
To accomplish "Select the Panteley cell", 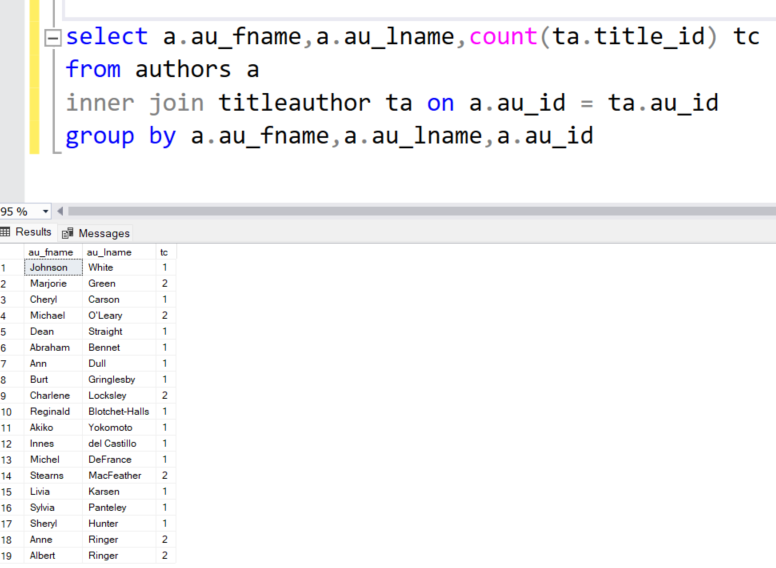I will [119, 508].
